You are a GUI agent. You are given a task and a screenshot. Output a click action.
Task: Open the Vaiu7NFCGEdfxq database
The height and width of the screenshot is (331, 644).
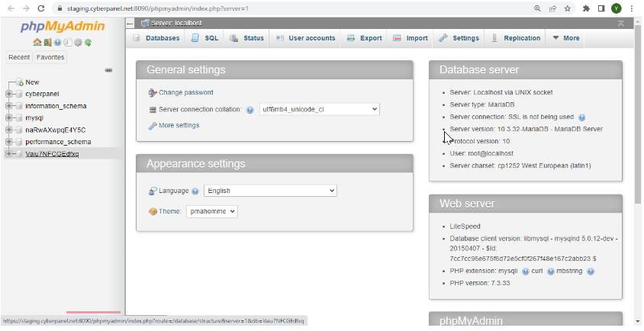coord(52,154)
